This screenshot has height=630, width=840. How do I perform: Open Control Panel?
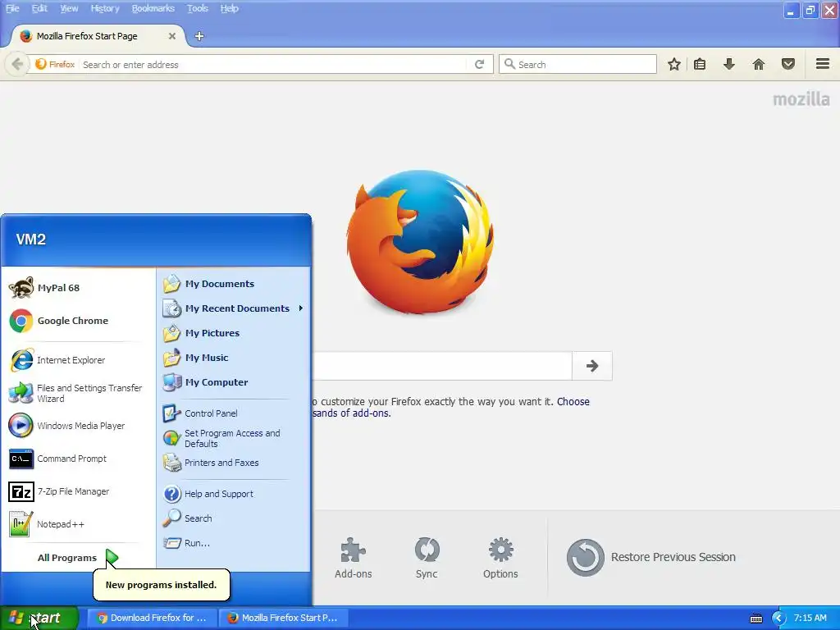[234, 413]
